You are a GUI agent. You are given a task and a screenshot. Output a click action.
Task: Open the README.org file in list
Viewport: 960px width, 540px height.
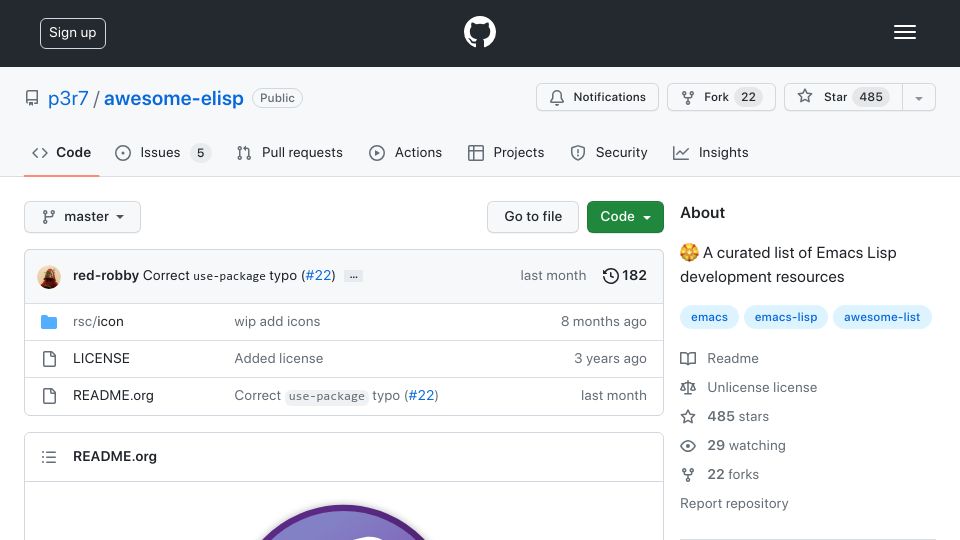113,396
